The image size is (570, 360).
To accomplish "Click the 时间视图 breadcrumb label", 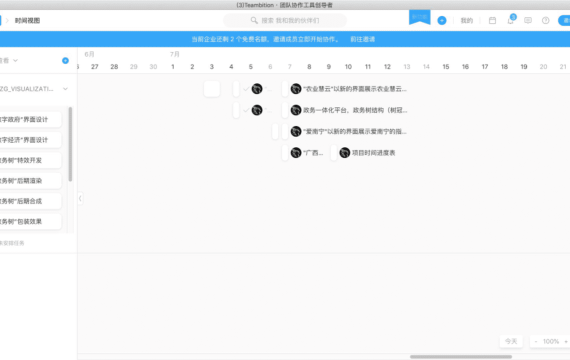I will tap(27, 21).
